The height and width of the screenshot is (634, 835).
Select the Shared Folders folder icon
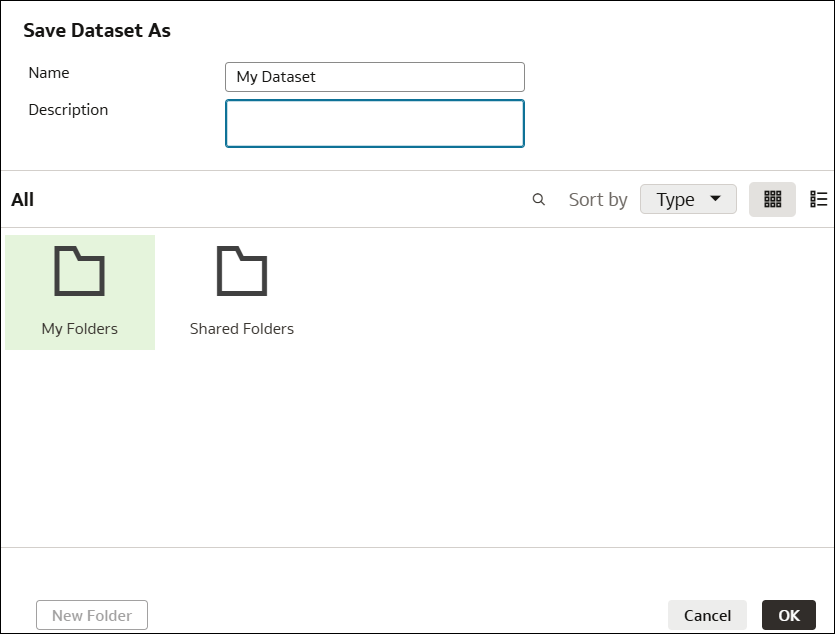pos(242,271)
